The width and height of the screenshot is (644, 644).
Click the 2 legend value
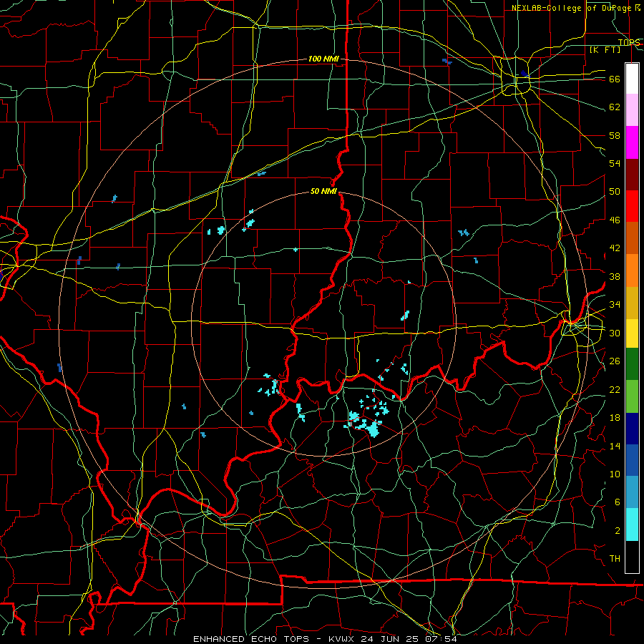618,531
